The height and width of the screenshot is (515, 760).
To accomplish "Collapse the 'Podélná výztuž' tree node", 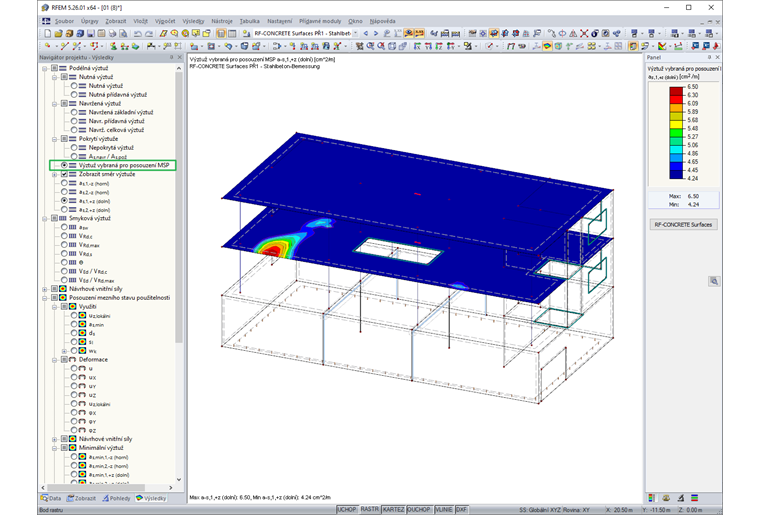I will pyautogui.click(x=45, y=68).
